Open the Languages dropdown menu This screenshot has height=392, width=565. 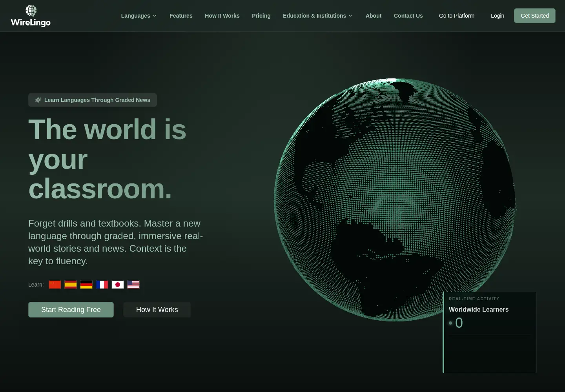tap(139, 16)
